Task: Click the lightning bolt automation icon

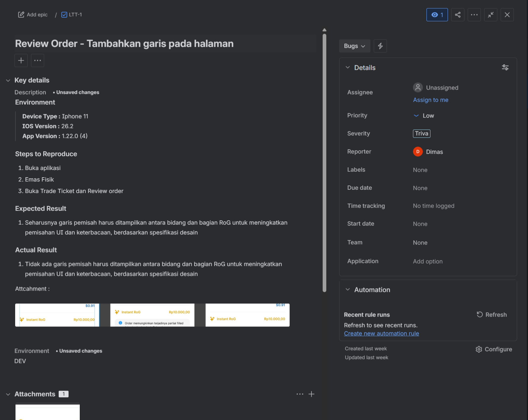Action: tap(380, 46)
